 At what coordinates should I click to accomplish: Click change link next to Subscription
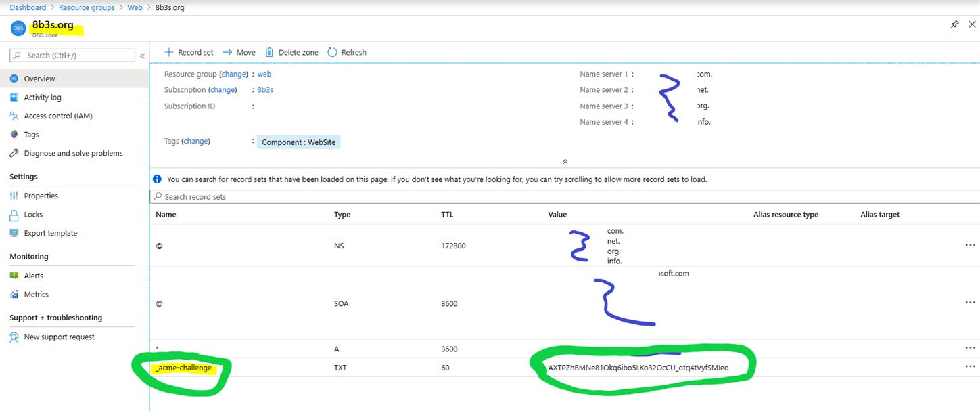coord(223,90)
